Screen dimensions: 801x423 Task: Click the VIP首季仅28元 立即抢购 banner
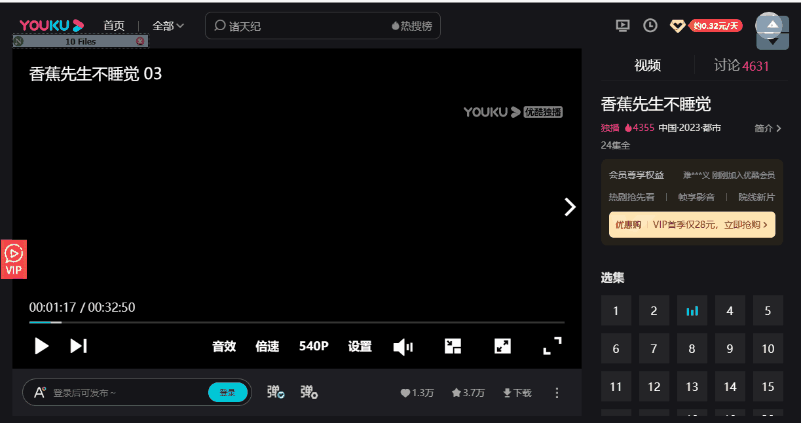tap(692, 225)
